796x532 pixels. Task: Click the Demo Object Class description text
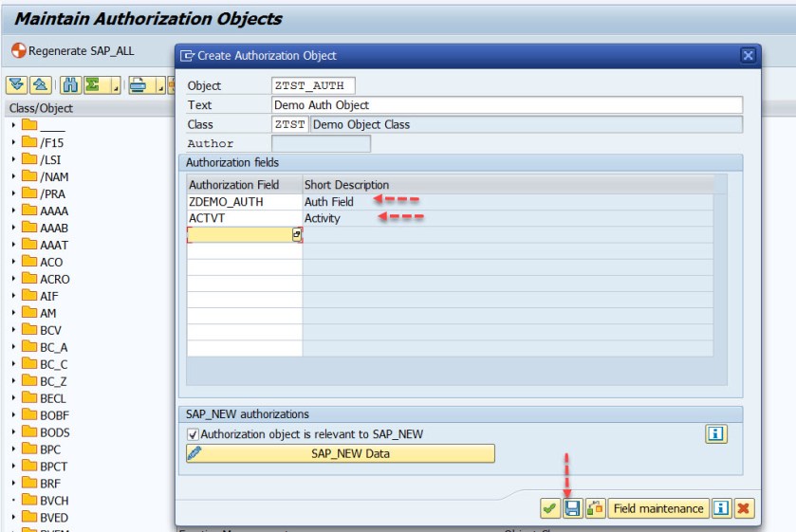click(x=361, y=124)
